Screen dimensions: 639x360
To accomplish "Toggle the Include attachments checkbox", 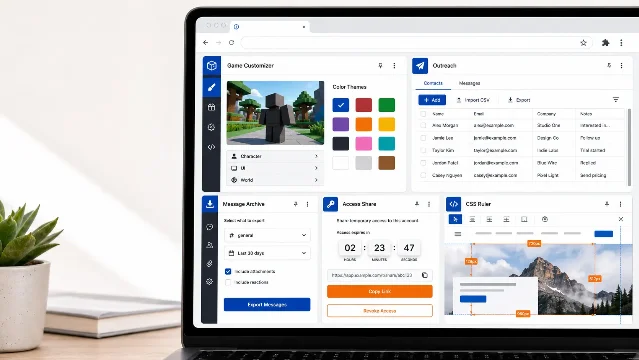I will point(228,271).
